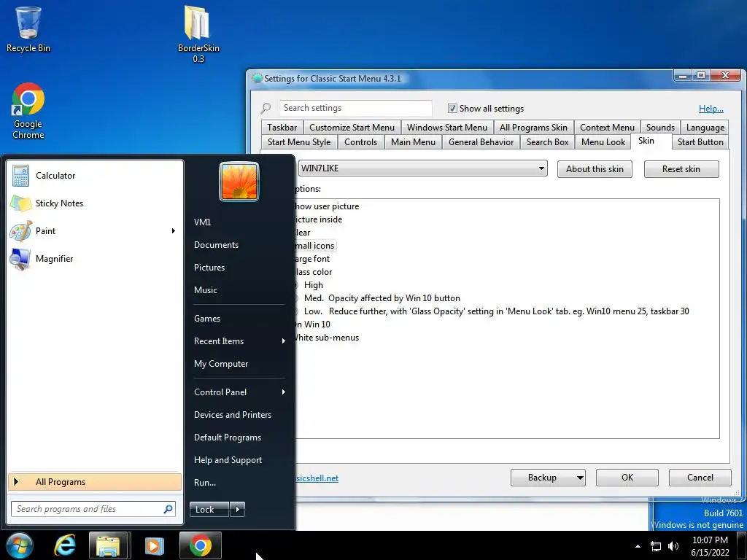Image resolution: width=747 pixels, height=560 pixels.
Task: Switch to the Menu Look tab
Action: tap(603, 142)
